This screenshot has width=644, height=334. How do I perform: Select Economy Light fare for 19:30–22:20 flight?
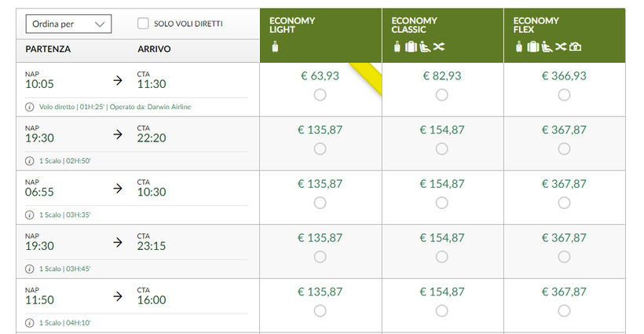pos(320,149)
